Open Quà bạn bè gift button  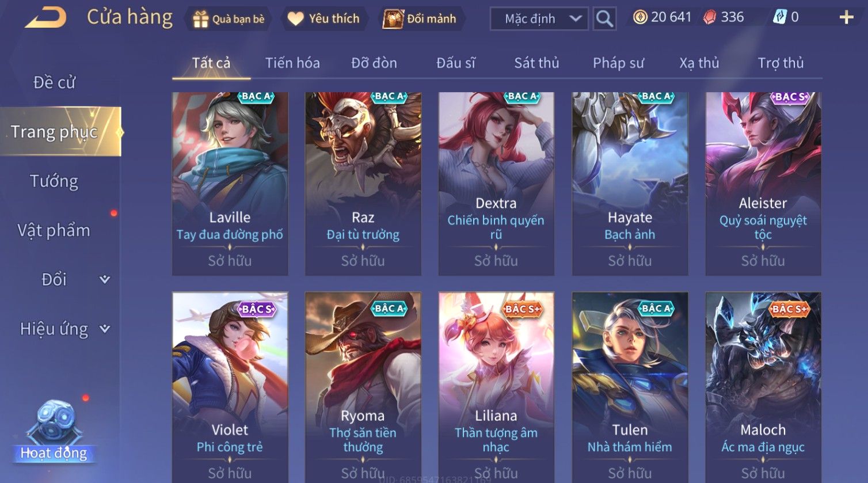229,19
